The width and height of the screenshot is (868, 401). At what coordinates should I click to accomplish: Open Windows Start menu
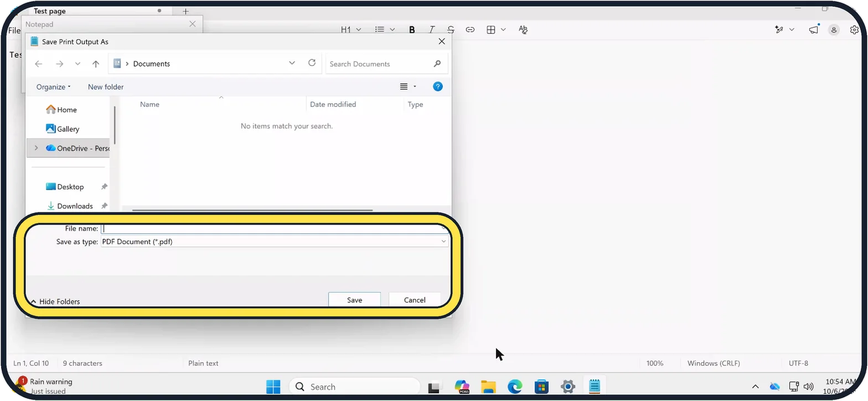coord(273,387)
